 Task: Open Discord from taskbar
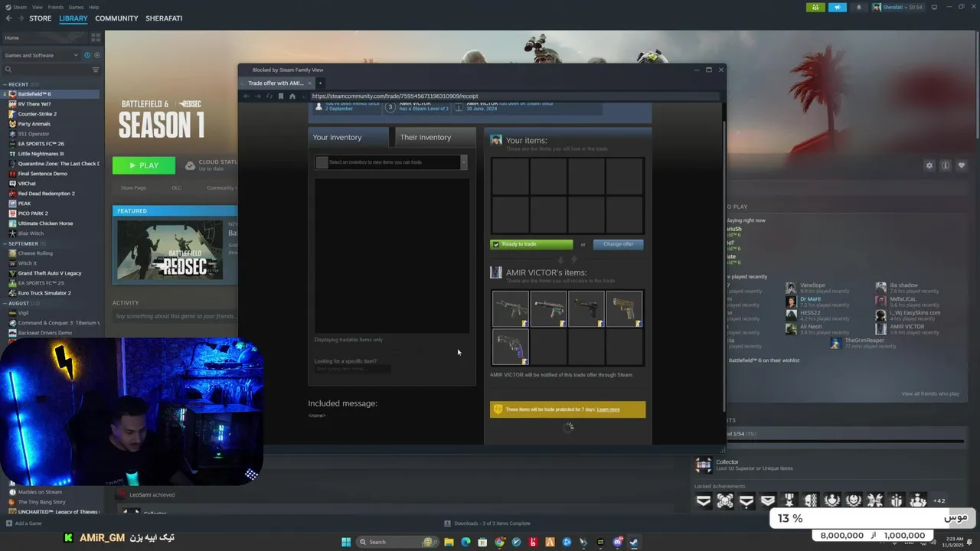coord(617,542)
